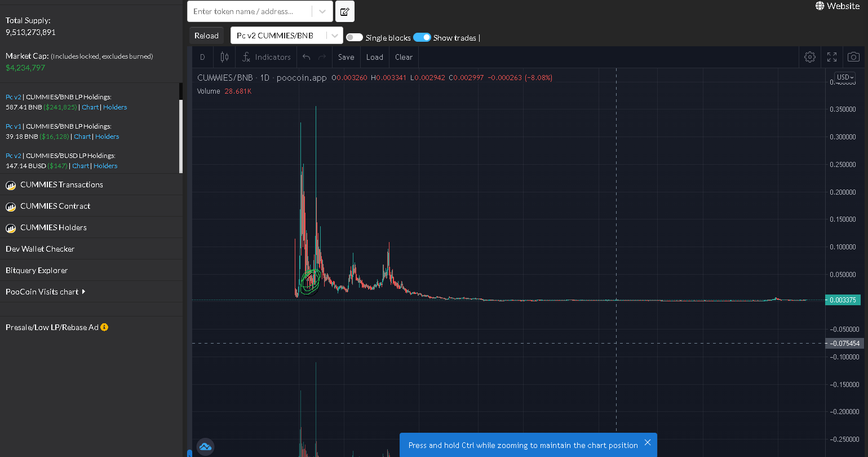Click the 587.41 BNB holdings amount
Viewport: 868px width, 457px height.
[x=24, y=107]
